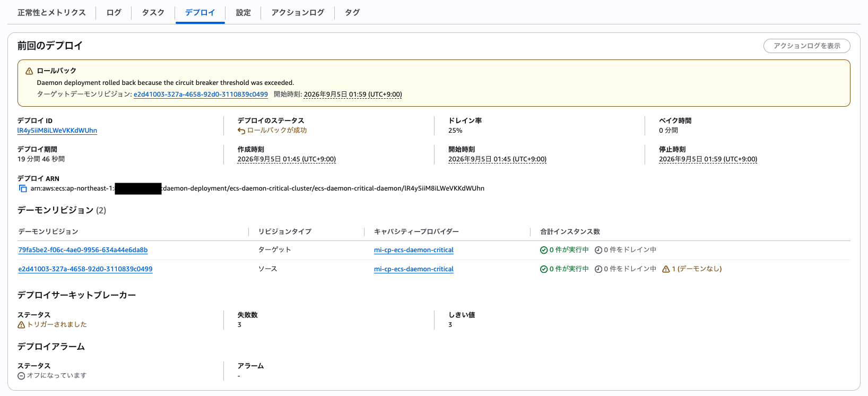
Task: Click the 停止時刻 value 2026年9月5日 01:59
Action: click(x=708, y=159)
